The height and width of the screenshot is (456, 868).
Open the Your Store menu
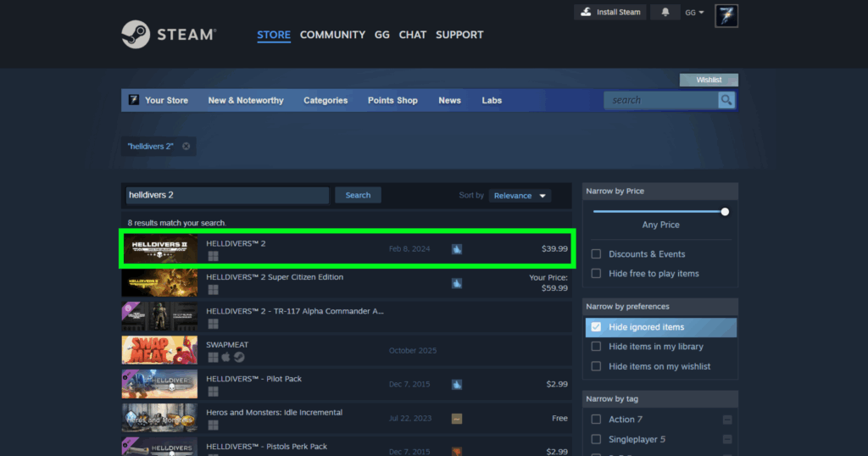[166, 100]
